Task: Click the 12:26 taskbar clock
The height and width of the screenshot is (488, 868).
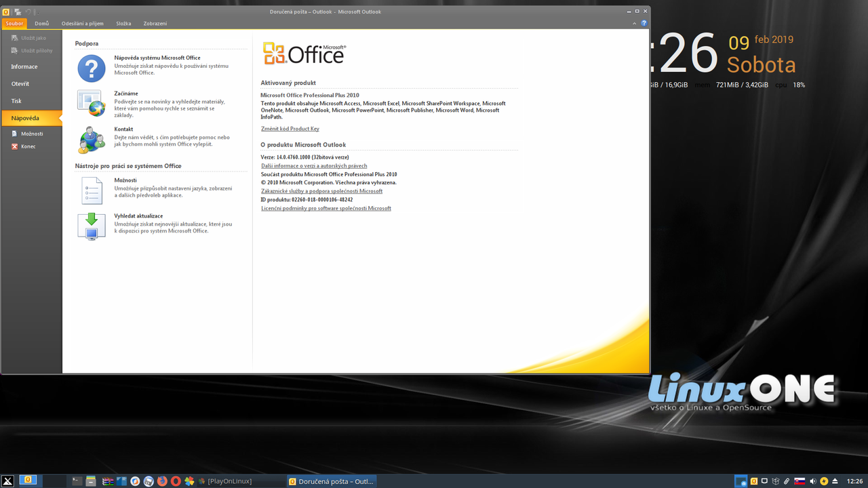Action: point(854,481)
